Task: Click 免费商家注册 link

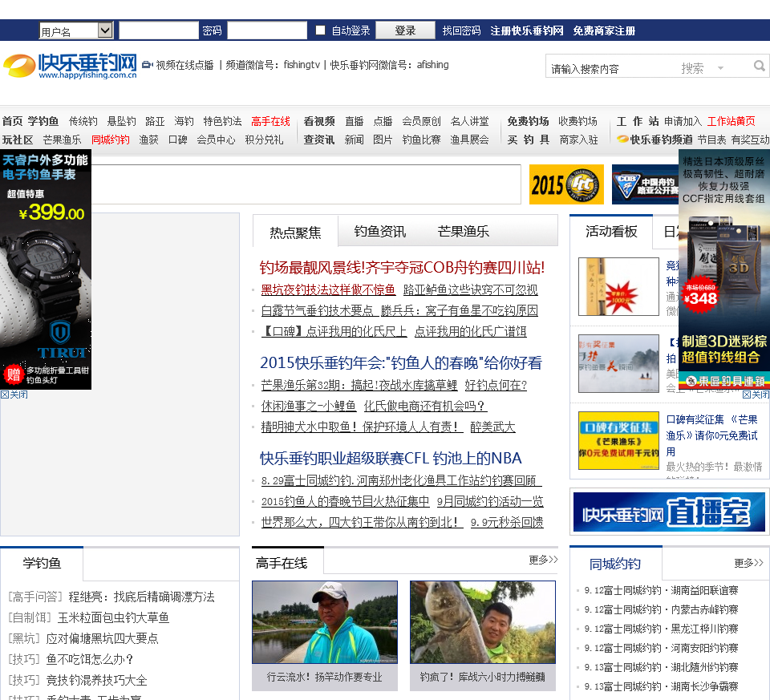Action: (x=604, y=30)
